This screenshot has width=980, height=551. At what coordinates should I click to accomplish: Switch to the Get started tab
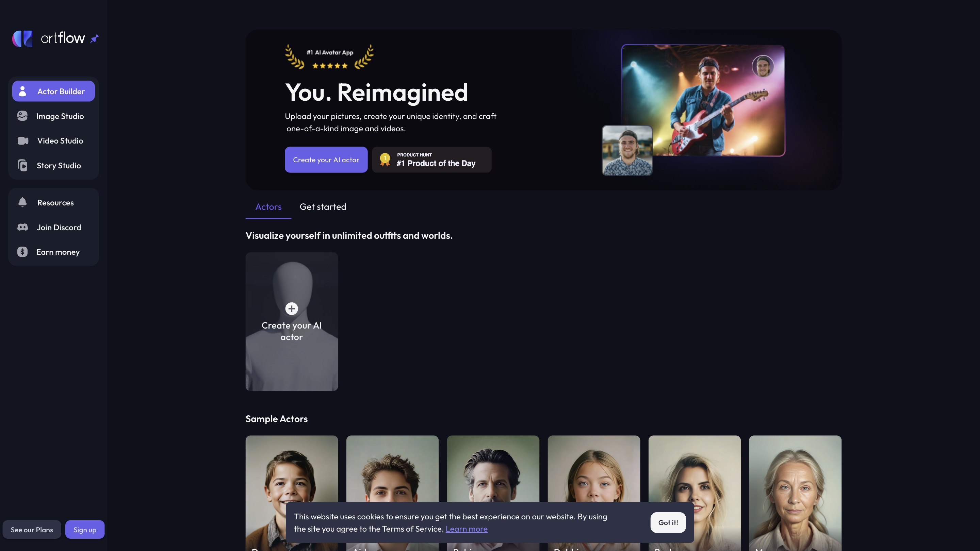pos(323,207)
